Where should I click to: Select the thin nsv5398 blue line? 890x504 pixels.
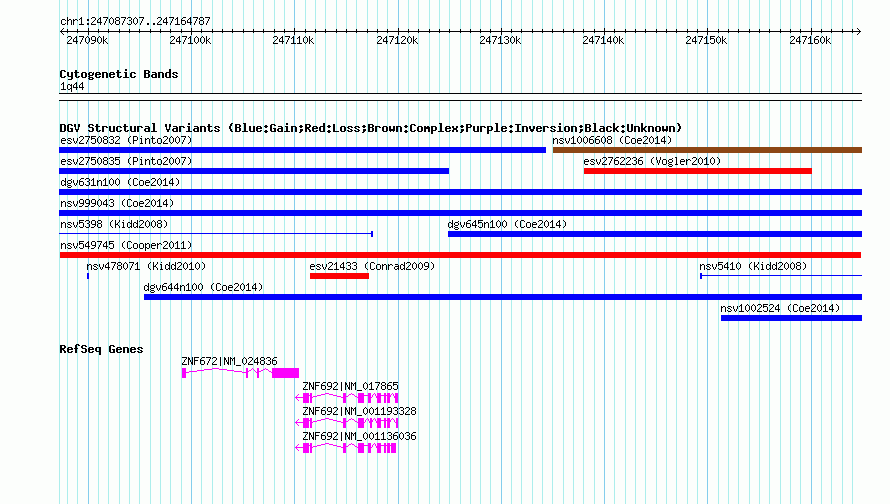point(216,233)
